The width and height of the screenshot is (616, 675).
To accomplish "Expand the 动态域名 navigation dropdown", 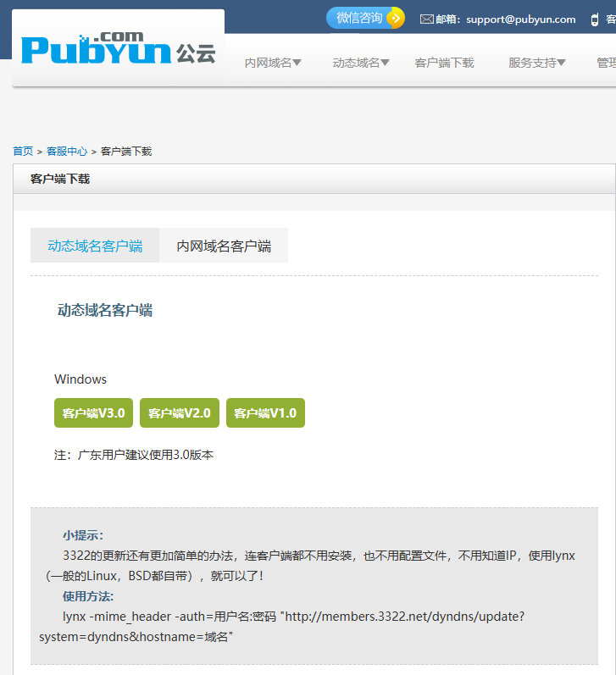I will click(361, 63).
